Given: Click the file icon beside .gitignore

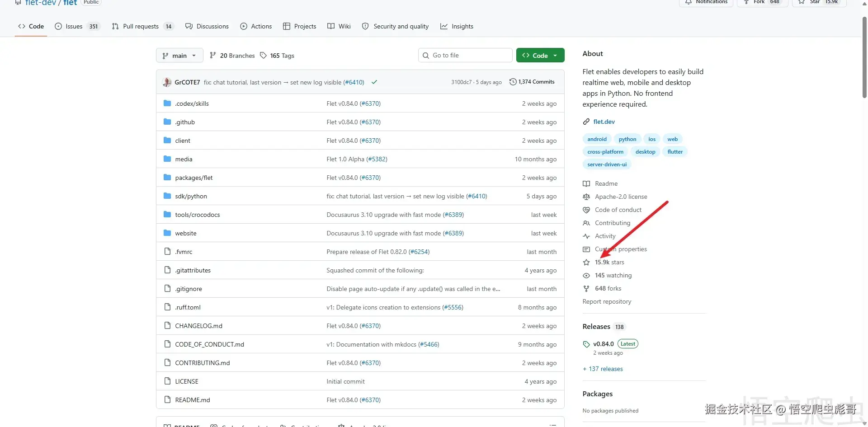Looking at the screenshot, I should (x=167, y=288).
